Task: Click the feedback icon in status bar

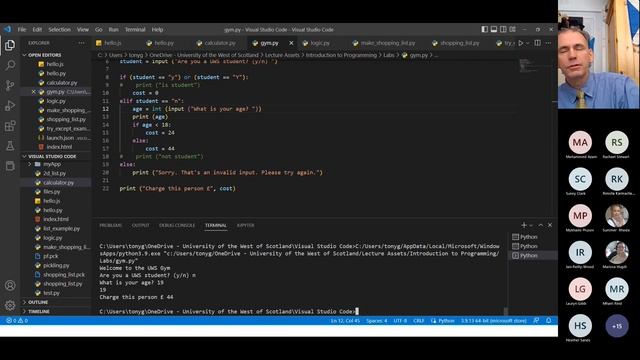Action: point(536,321)
